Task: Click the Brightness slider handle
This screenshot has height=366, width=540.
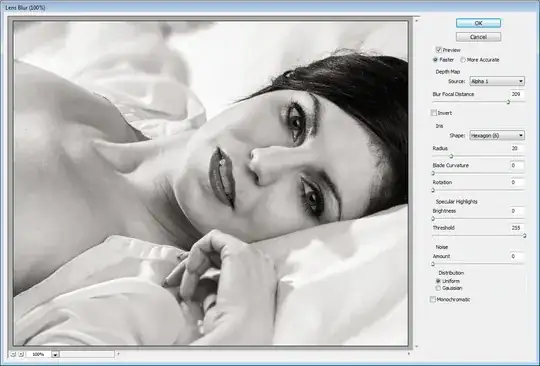Action: [x=433, y=219]
